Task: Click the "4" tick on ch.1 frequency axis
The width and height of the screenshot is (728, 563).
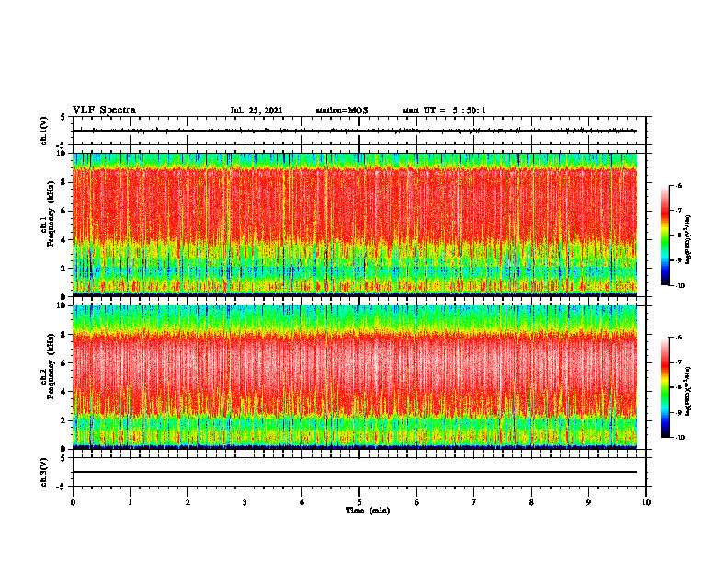Action: click(x=65, y=240)
